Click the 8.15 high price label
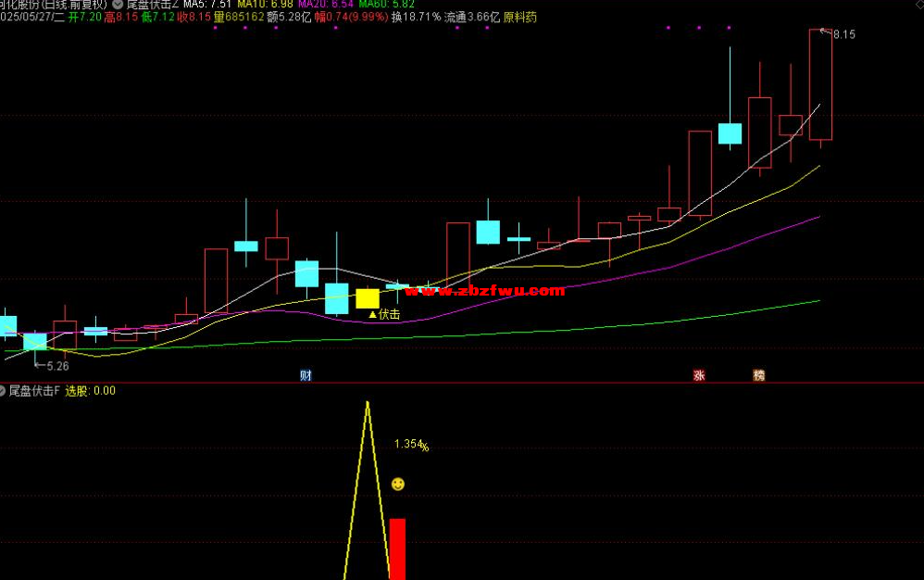 (x=844, y=35)
